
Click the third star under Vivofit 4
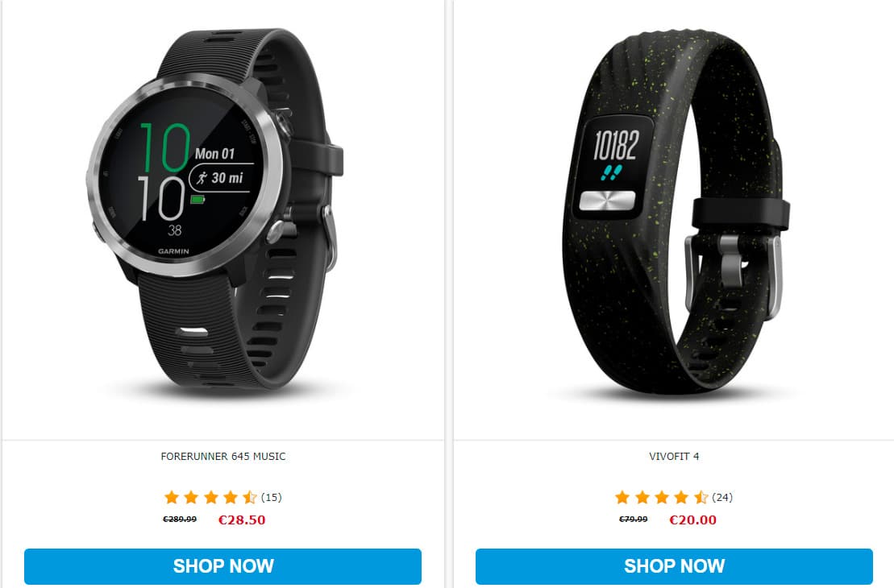662,498
